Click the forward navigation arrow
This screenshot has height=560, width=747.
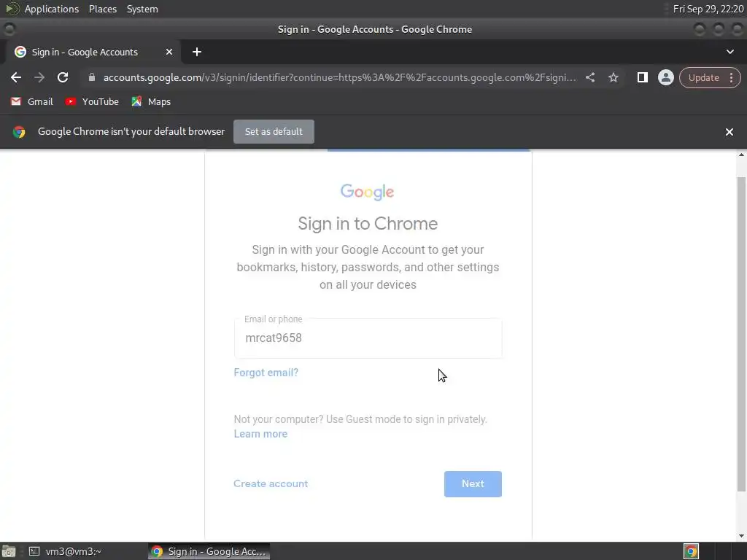click(39, 77)
